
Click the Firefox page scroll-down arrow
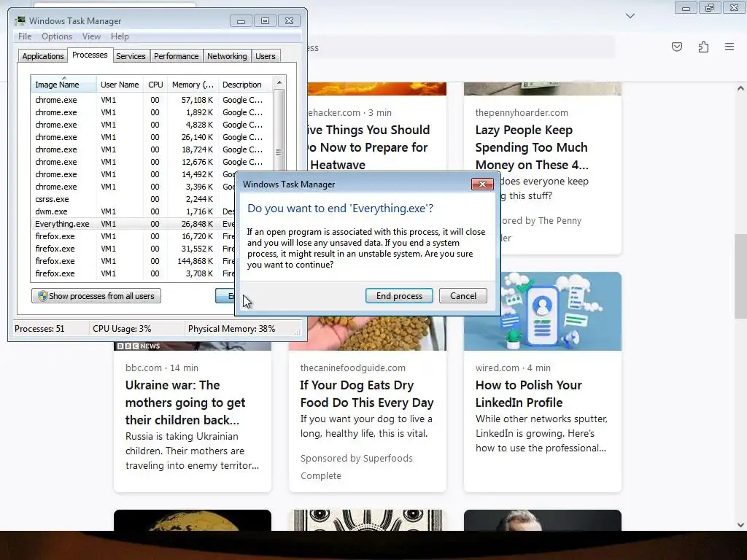tap(740, 525)
